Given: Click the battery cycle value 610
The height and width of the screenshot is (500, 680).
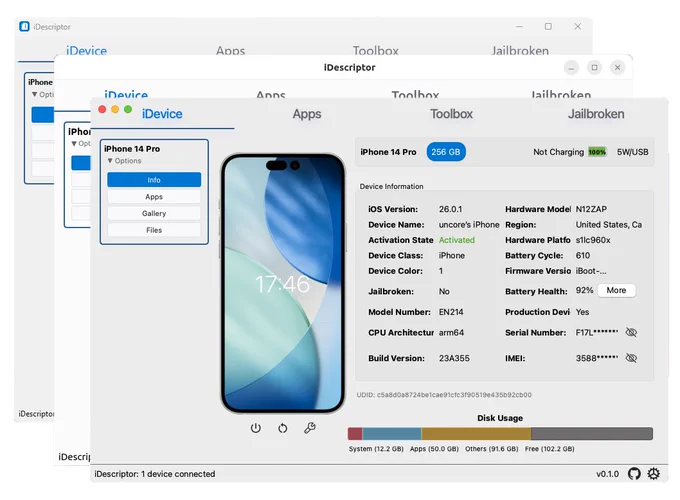Looking at the screenshot, I should (583, 255).
